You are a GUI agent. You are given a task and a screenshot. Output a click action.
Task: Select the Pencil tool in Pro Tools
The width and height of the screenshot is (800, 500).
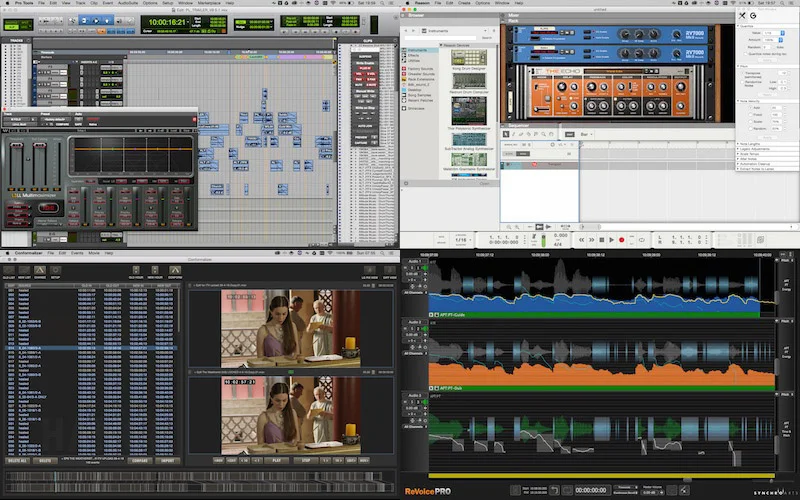pyautogui.click(x=131, y=21)
